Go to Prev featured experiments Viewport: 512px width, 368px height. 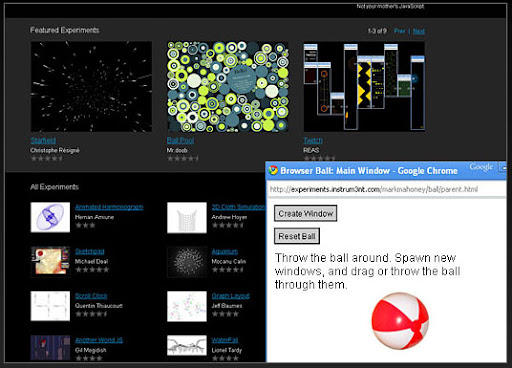pyautogui.click(x=399, y=31)
